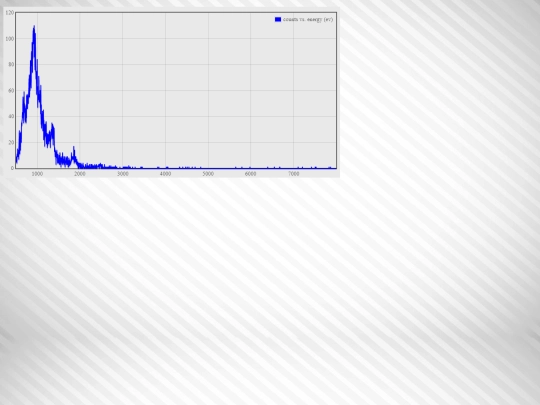Click the 3000 x-axis label

coord(123,174)
